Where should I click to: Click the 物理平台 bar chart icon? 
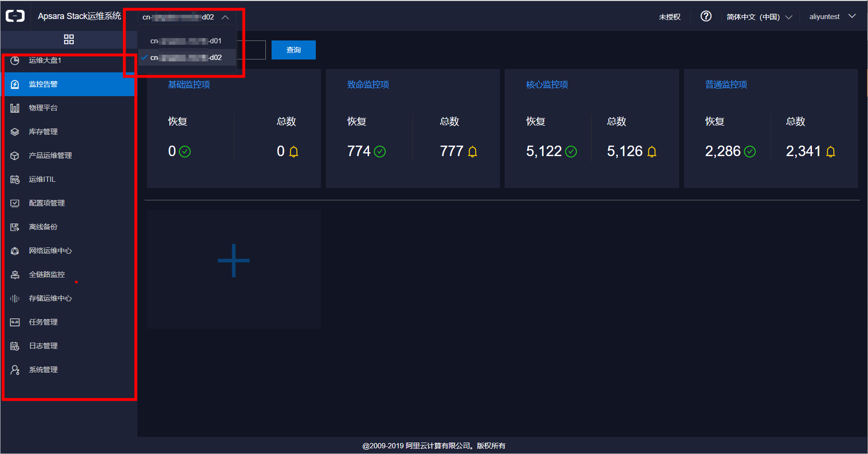pos(15,108)
